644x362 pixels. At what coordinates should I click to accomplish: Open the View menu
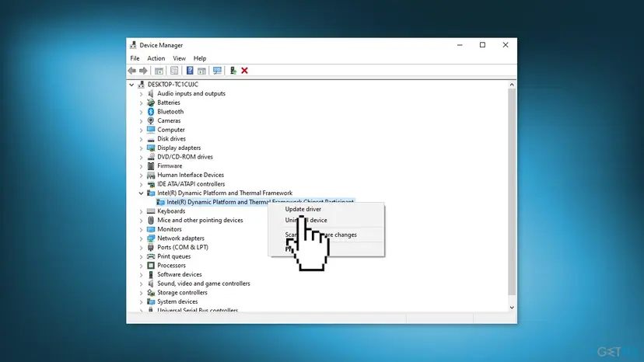click(179, 58)
